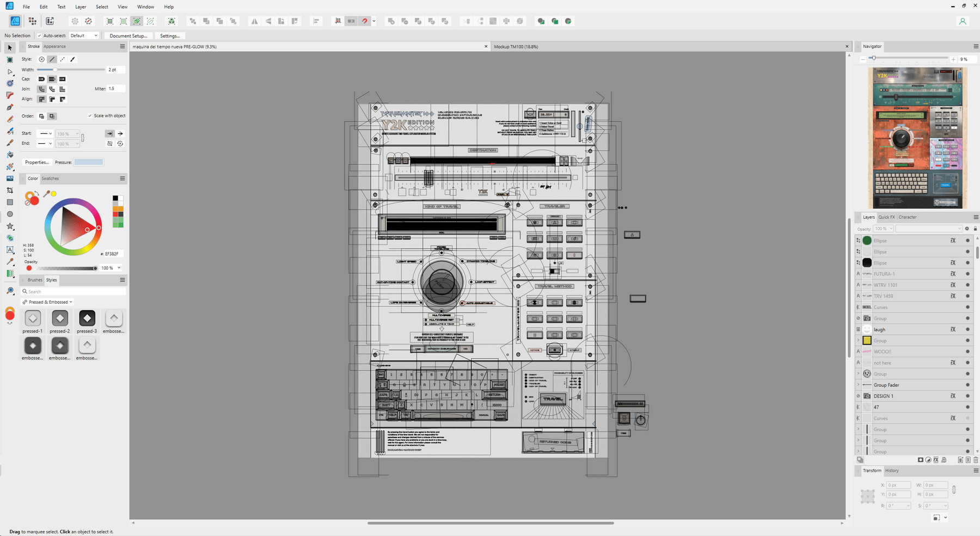Click the stroke Width slider
The image size is (980, 536).
71,70
